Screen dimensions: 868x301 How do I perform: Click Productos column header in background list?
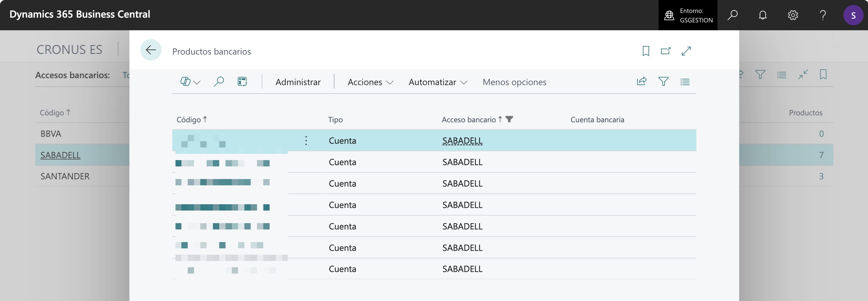click(805, 113)
